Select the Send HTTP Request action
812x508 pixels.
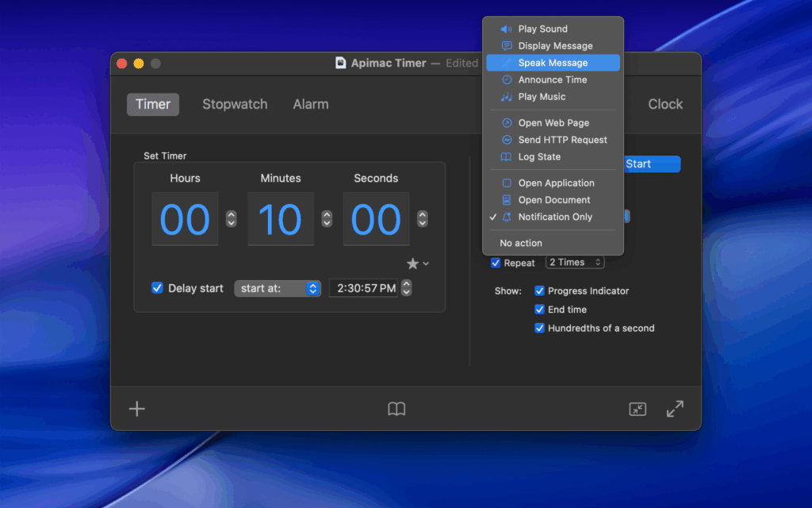tap(560, 140)
